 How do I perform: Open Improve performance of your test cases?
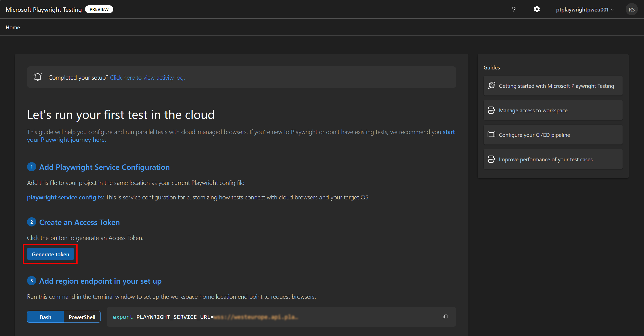click(546, 159)
